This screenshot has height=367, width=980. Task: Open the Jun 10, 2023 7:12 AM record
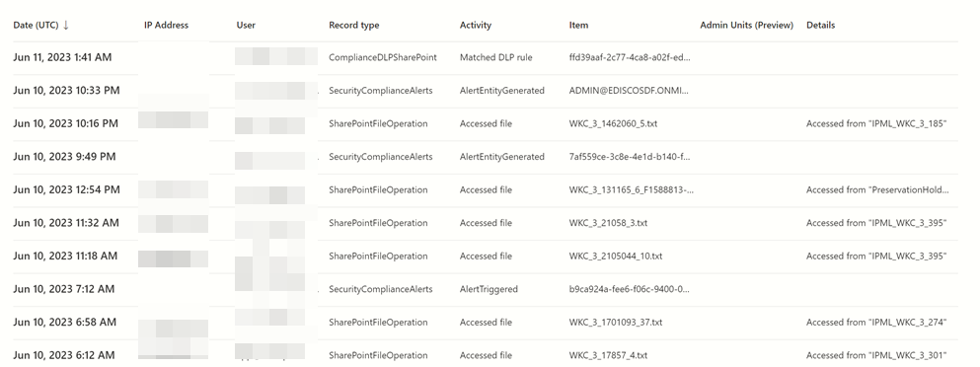click(485, 289)
